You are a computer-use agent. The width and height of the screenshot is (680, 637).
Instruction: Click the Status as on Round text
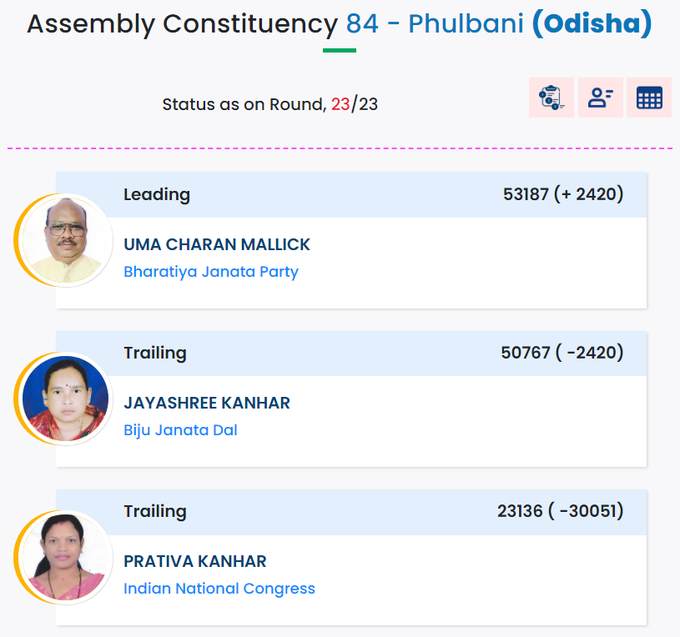coord(244,105)
